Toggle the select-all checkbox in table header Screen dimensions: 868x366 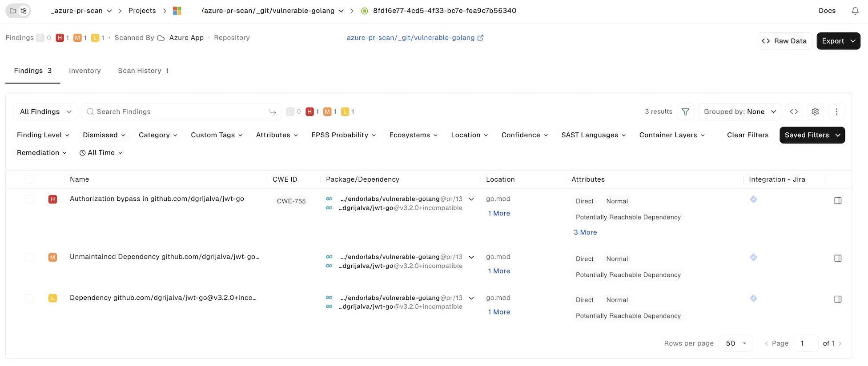[x=29, y=179]
